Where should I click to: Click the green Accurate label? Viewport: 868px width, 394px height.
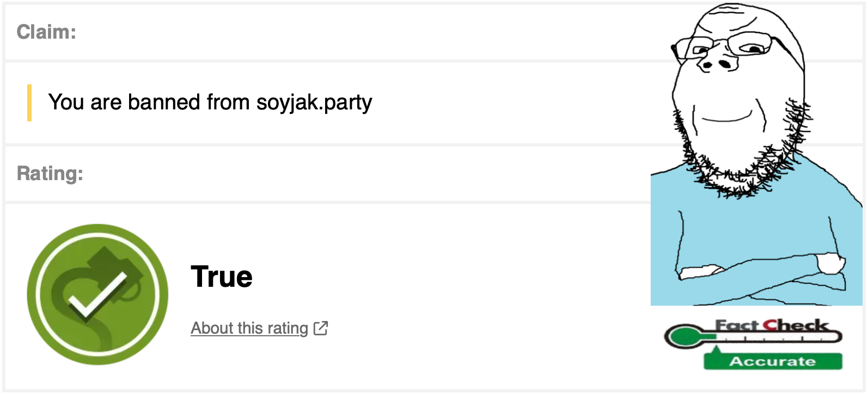coord(772,361)
